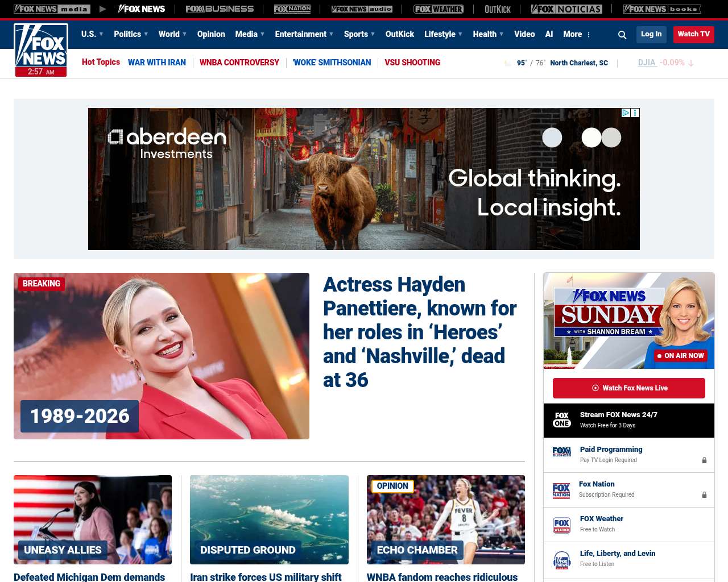Open the Fox Weather logo in the network bar
The image size is (728, 582).
pyautogui.click(x=439, y=9)
